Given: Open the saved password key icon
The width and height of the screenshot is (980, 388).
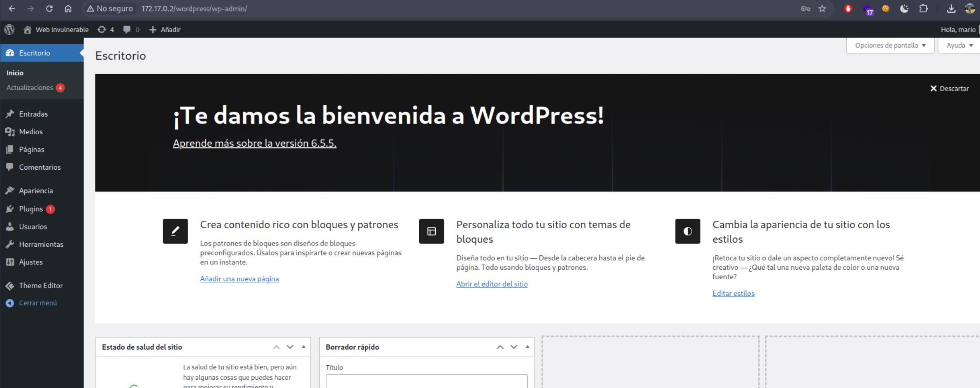Looking at the screenshot, I should coord(805,9).
